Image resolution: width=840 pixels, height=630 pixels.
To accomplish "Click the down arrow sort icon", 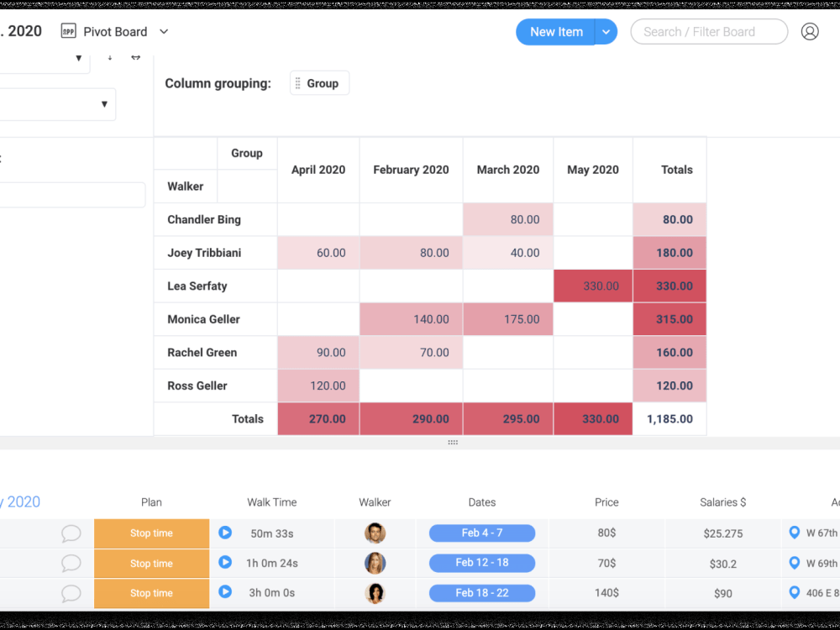I will [110, 57].
